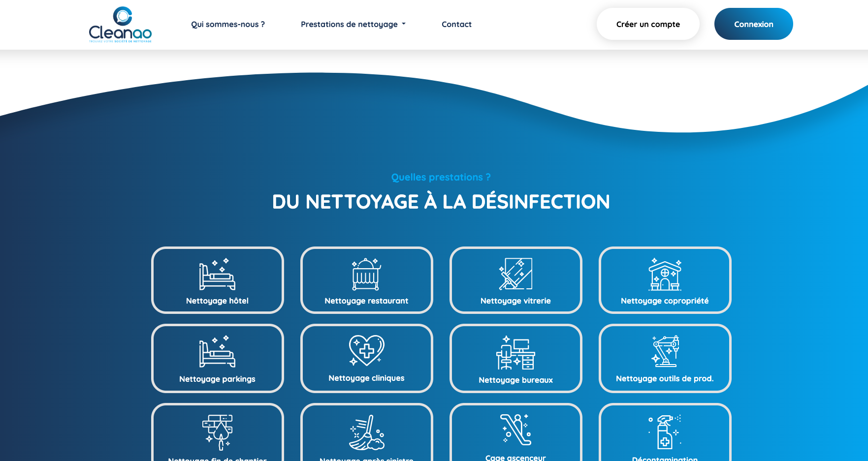Choose the spray bottle decontamination icon

pyautogui.click(x=665, y=432)
